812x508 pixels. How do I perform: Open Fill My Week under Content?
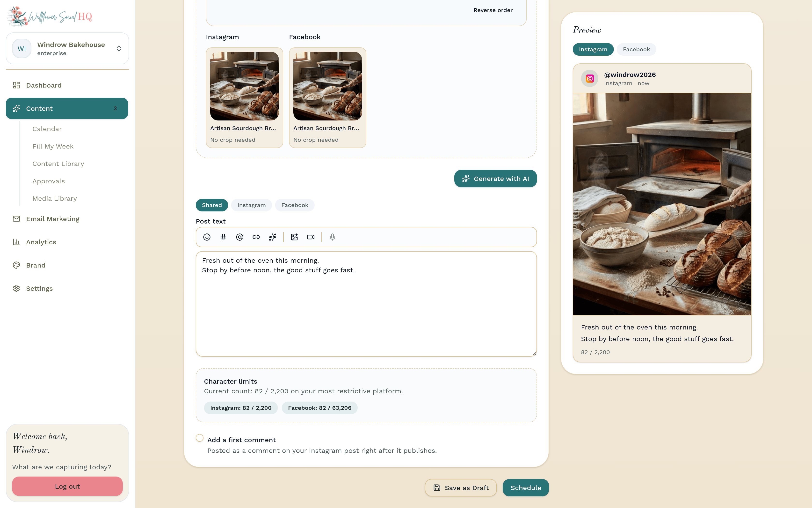[x=53, y=147]
